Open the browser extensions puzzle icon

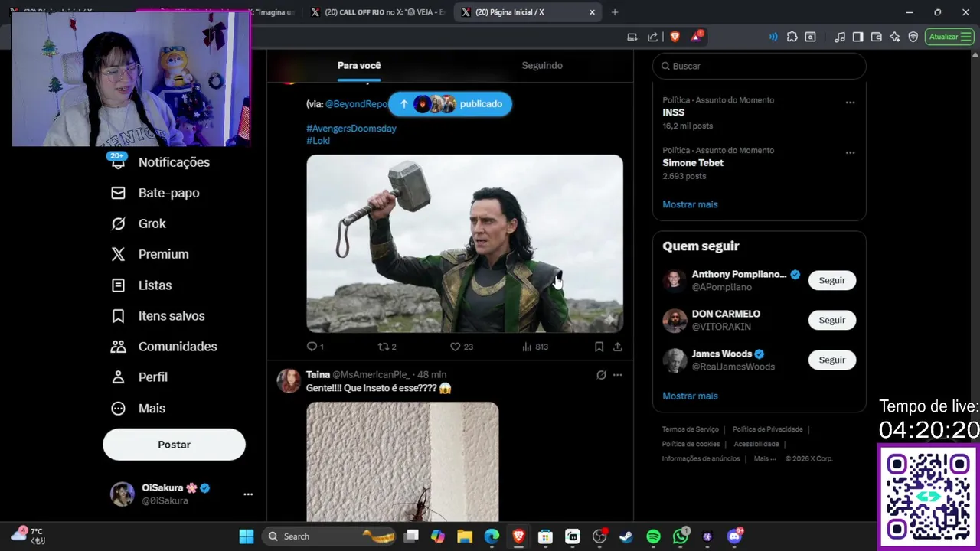tap(792, 37)
